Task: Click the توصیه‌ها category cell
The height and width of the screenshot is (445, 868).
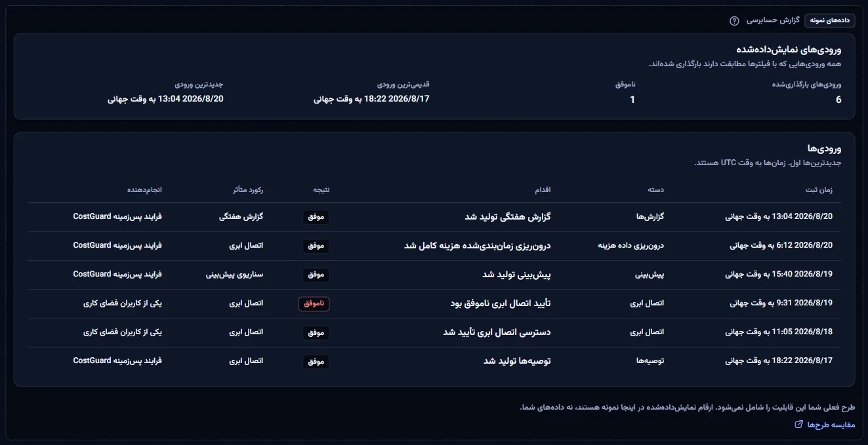Action: coord(650,362)
